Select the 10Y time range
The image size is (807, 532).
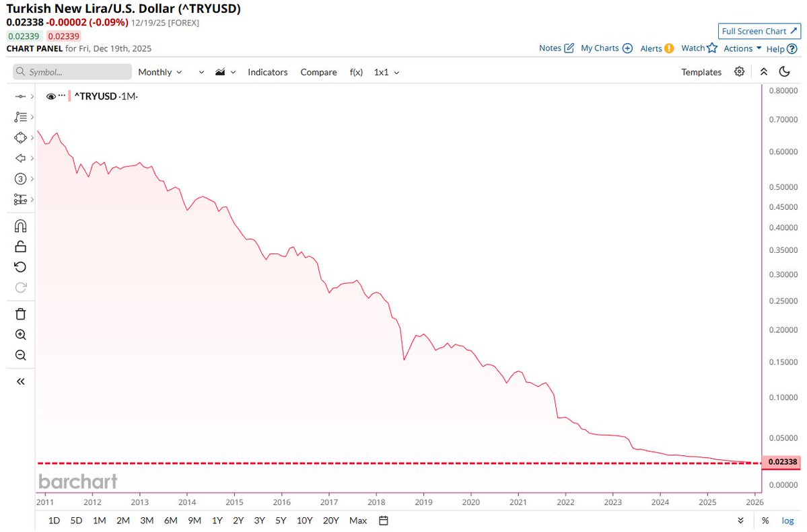pyautogui.click(x=305, y=521)
